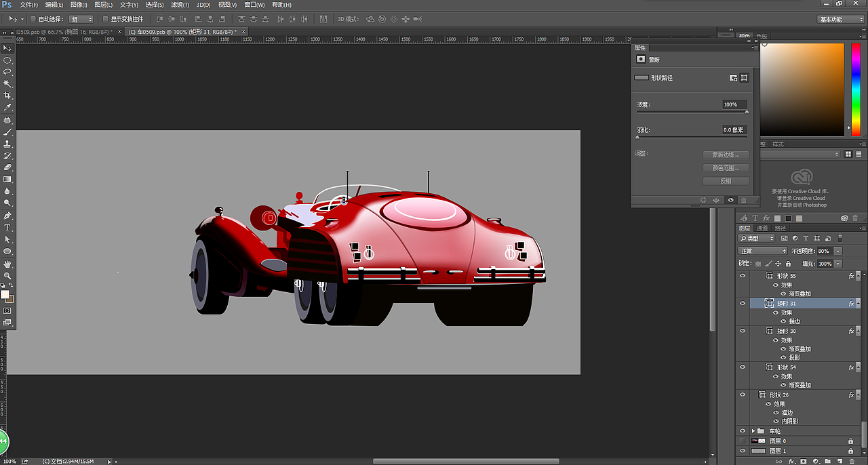Select the Gradient tool
The height and width of the screenshot is (465, 868).
(7, 180)
